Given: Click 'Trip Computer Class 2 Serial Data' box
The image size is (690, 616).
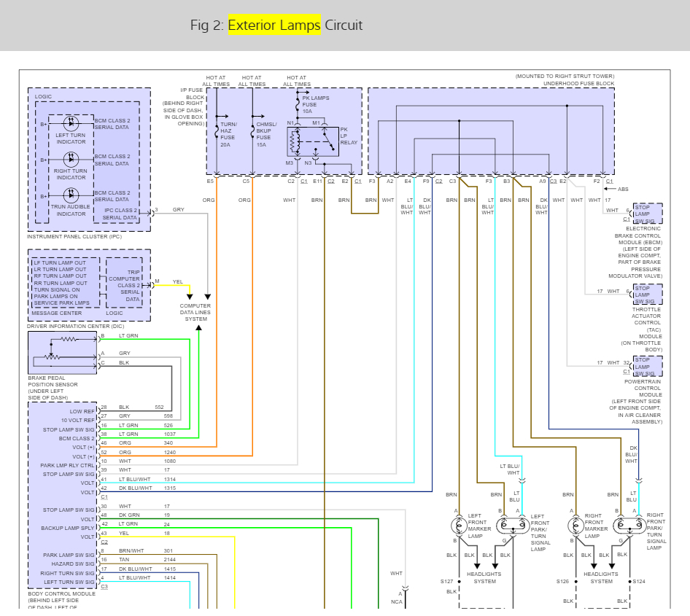Looking at the screenshot, I should point(125,283).
